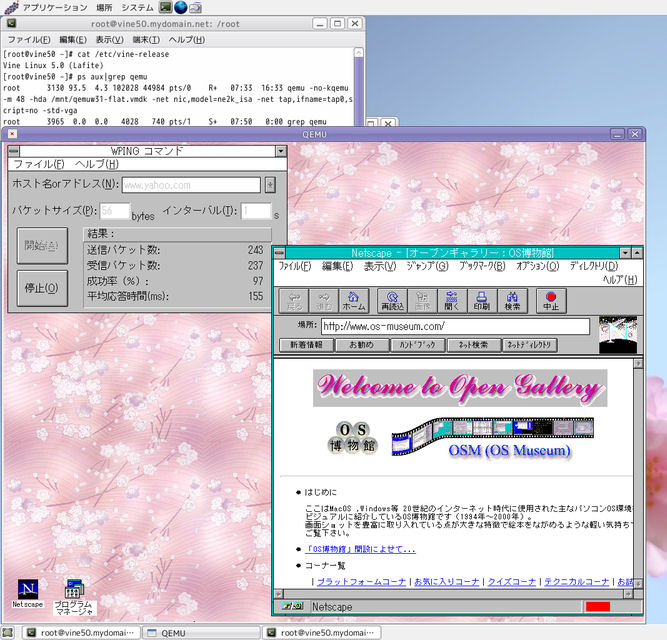667x640 pixels.
Task: Click the プログラムマネージャ desktop icon
Action: point(74,597)
